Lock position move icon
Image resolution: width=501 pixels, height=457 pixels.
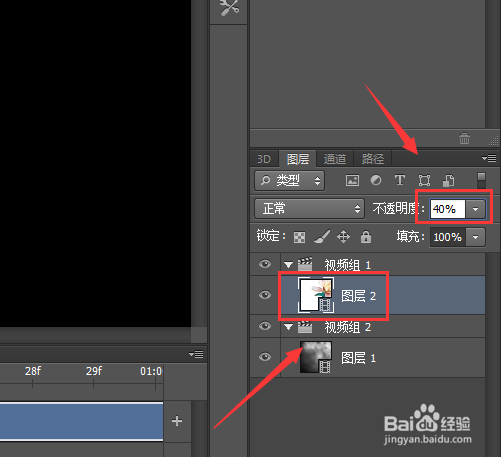[343, 237]
